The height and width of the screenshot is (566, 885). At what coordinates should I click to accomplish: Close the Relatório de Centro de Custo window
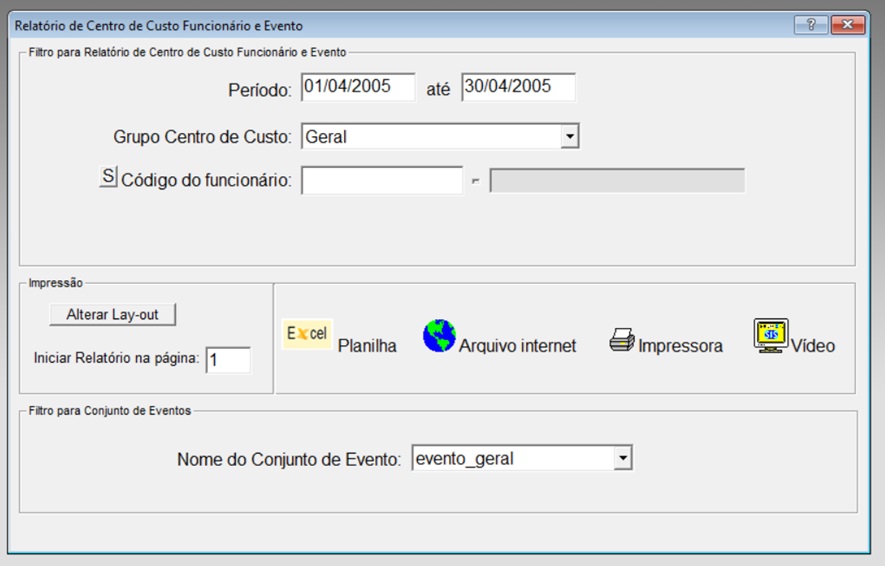click(847, 25)
